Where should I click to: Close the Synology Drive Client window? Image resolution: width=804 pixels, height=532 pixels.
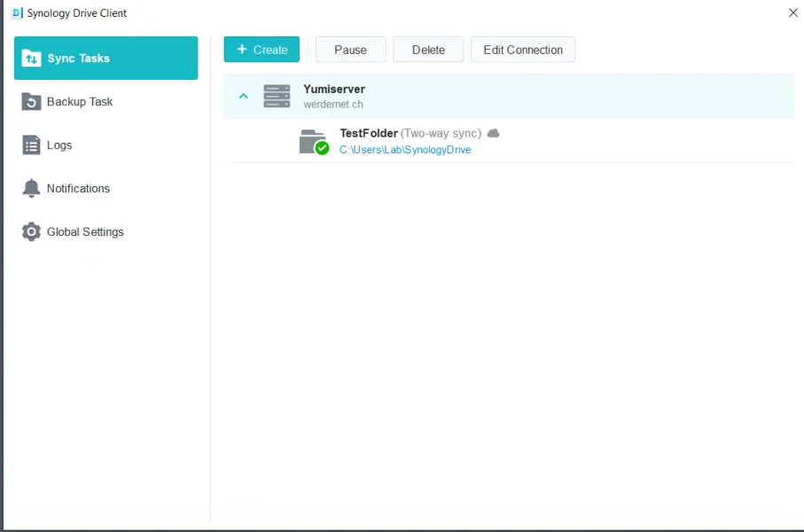792,12
